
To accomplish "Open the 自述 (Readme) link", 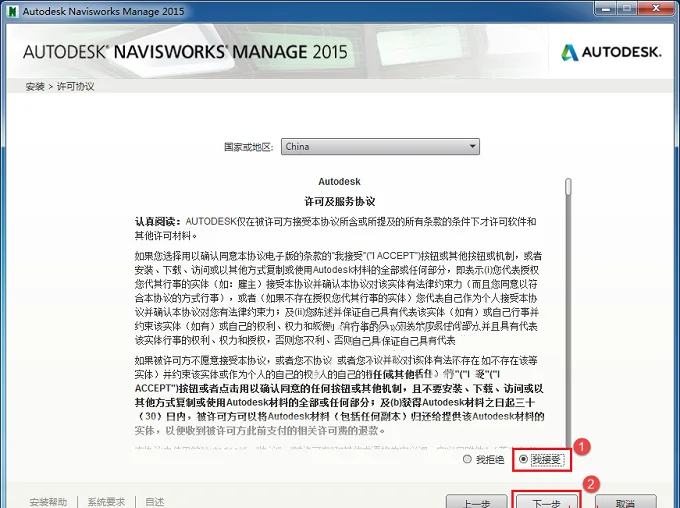I will point(154,502).
